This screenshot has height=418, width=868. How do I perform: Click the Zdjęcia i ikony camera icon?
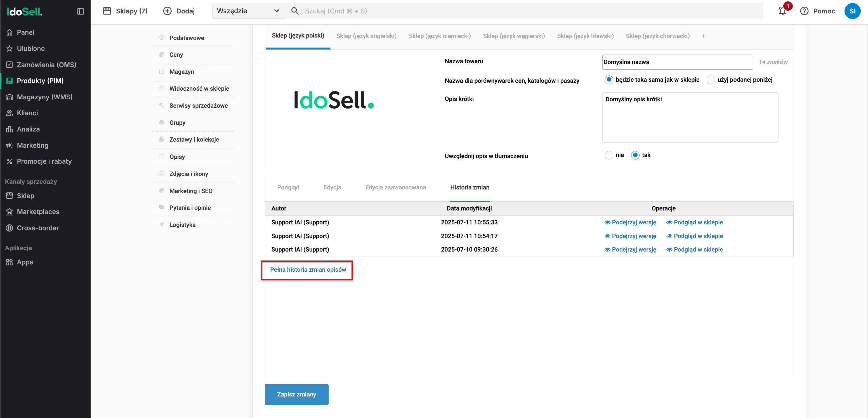[x=161, y=173]
